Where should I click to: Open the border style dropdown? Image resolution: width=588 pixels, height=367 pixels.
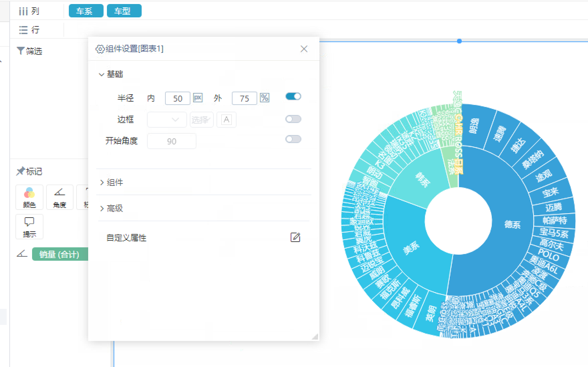tap(167, 120)
